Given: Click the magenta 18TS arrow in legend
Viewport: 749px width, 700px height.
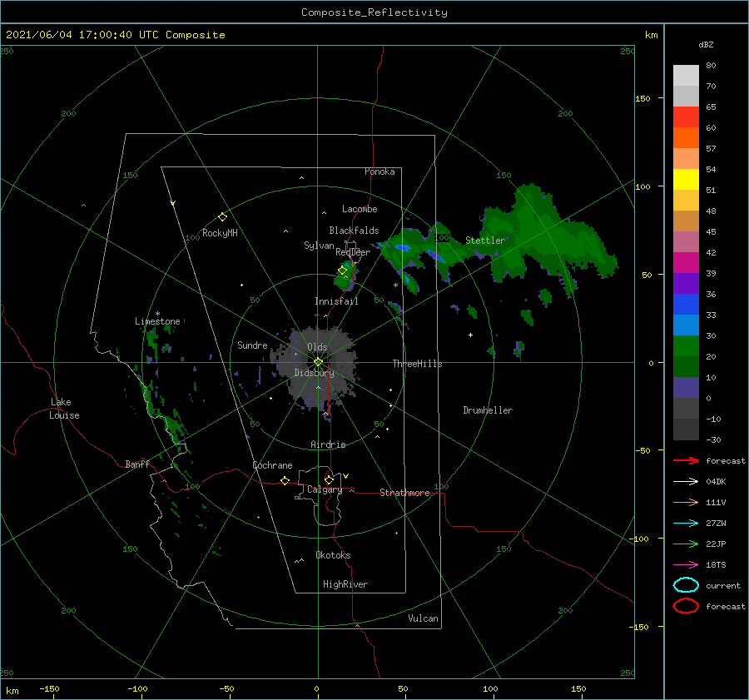Looking at the screenshot, I should [x=686, y=565].
